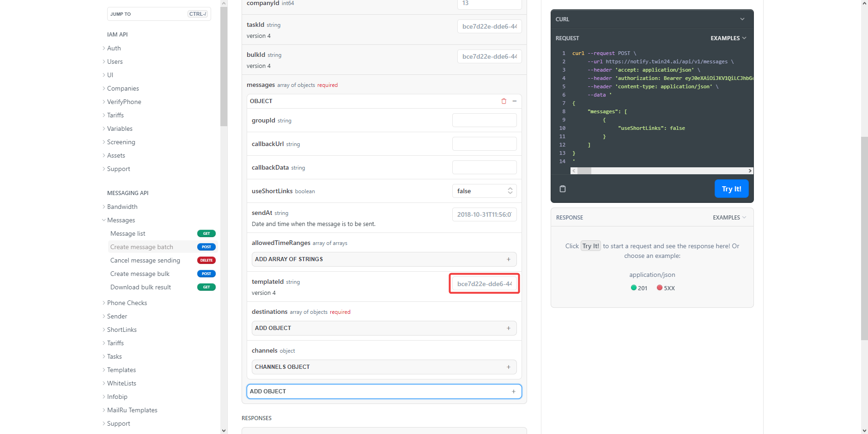Click the groupId input field

[484, 120]
